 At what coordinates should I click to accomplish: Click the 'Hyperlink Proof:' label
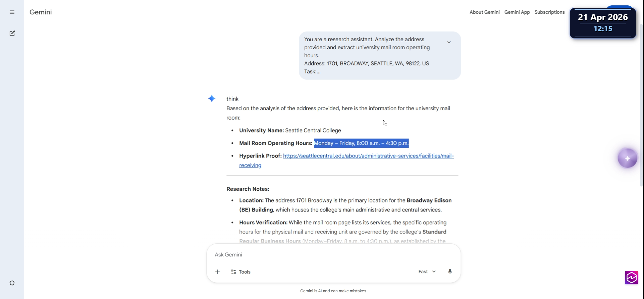coord(260,156)
